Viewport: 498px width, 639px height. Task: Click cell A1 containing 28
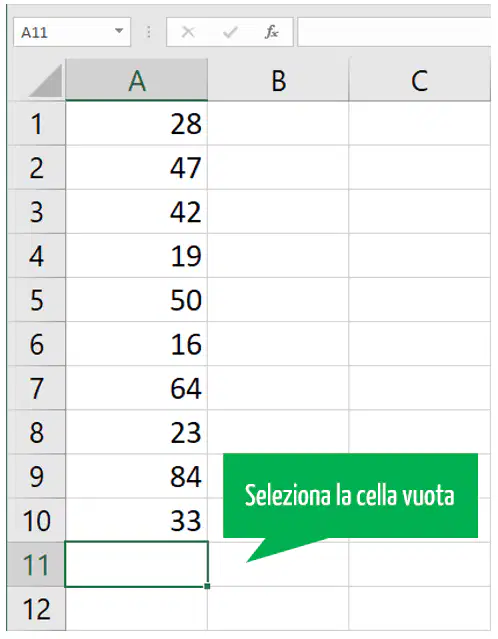click(x=137, y=123)
